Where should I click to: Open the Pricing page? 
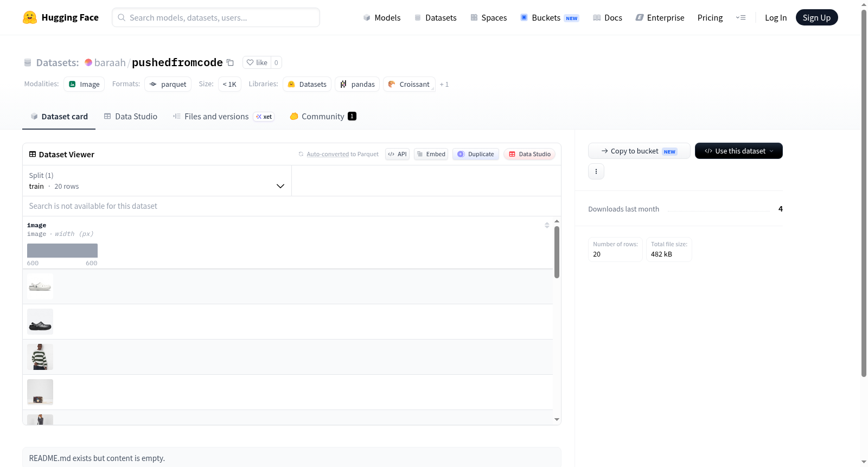pos(710,17)
